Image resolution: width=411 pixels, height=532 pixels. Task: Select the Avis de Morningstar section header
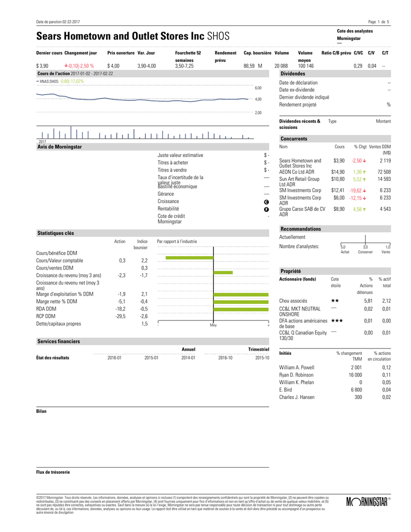click(x=153, y=147)
